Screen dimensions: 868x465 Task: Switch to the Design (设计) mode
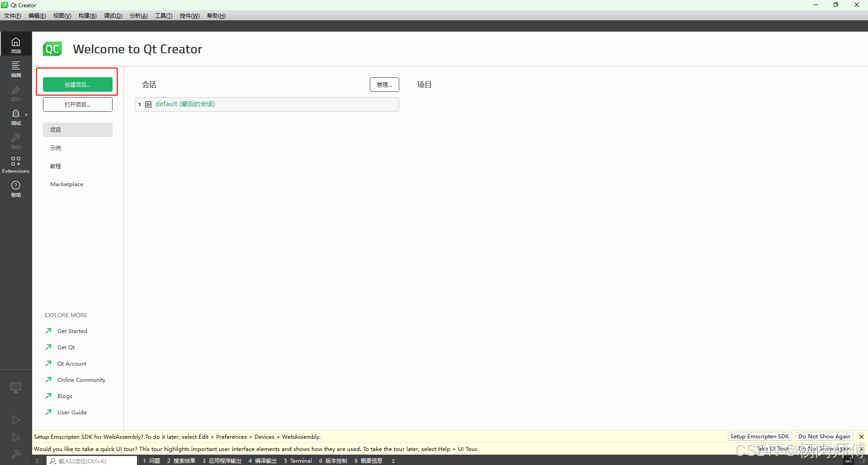(x=16, y=93)
